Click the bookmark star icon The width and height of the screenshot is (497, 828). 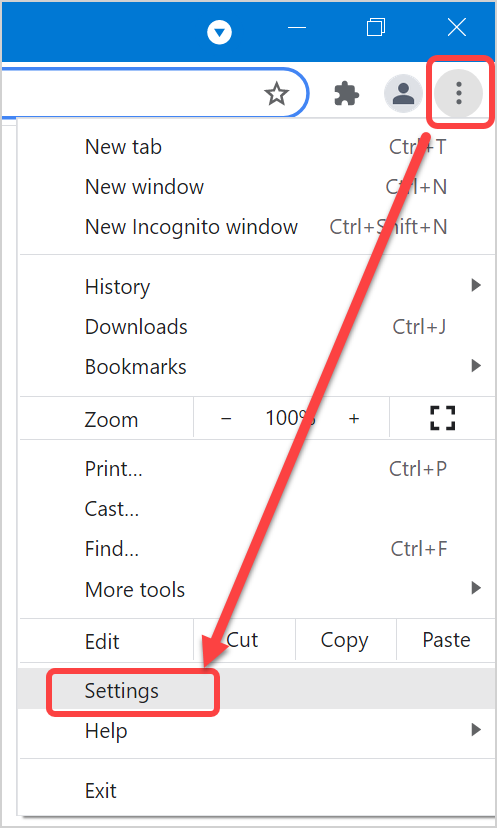coord(276,95)
